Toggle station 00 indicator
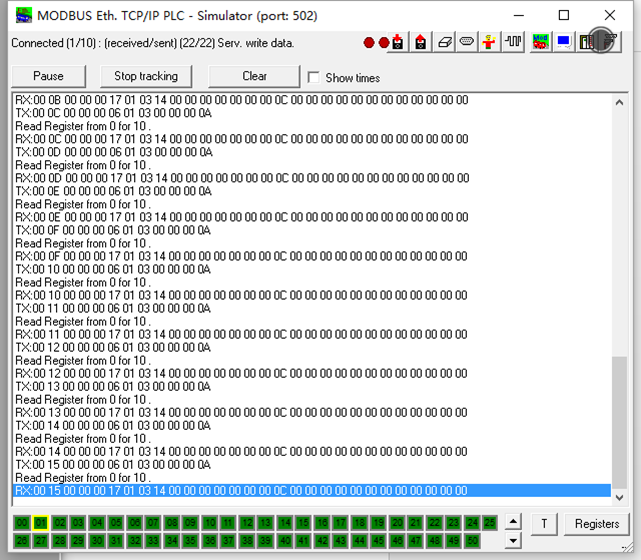Viewport: 641px width, 560px height. [22, 523]
